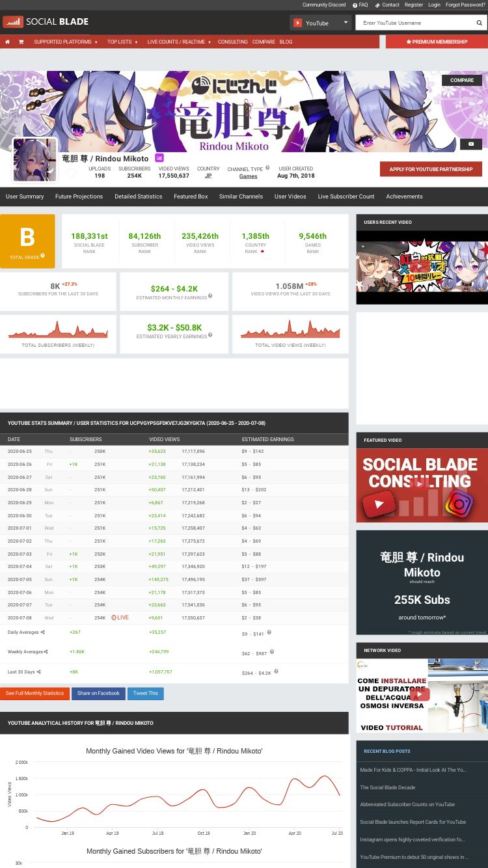Screen dimensions: 488x868
Task: Click the Premium Membership button
Action: coord(437,42)
